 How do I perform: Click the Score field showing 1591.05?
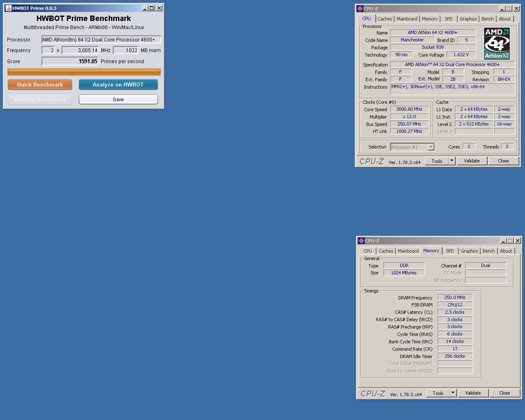click(70, 62)
